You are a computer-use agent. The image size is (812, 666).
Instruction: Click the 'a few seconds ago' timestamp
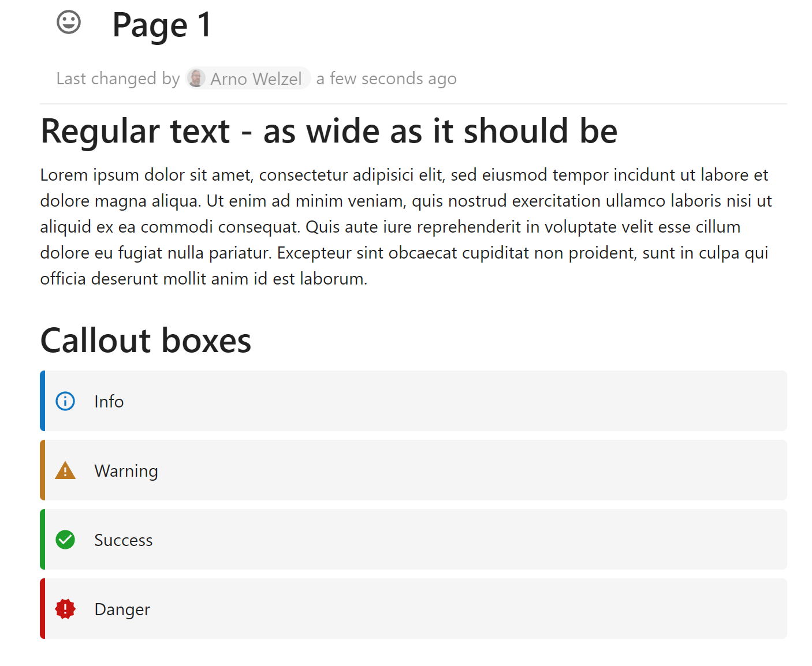tap(386, 78)
